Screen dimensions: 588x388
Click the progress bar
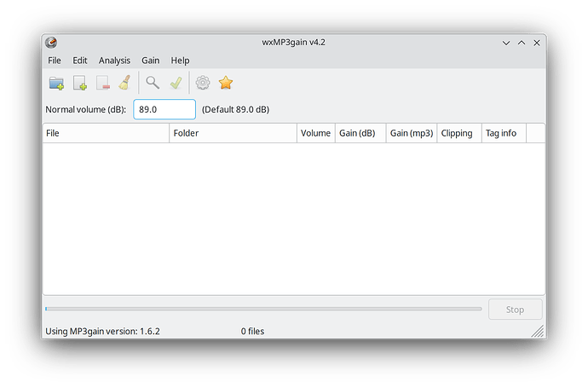pos(263,309)
